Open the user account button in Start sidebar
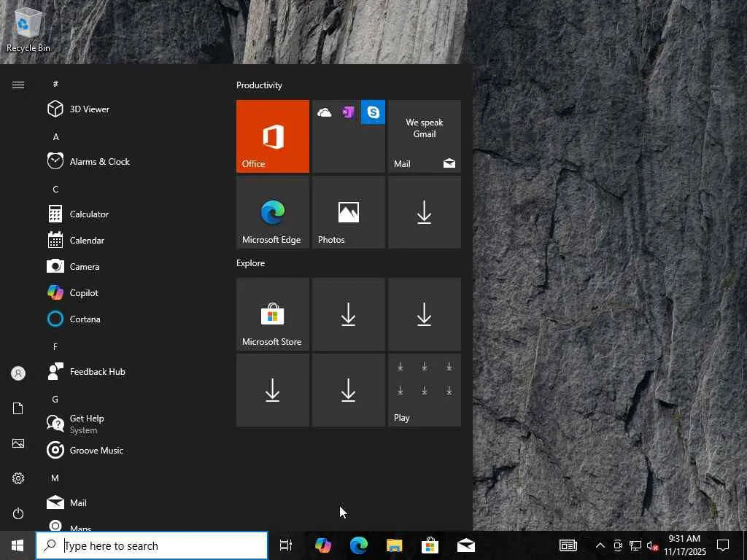 pyautogui.click(x=18, y=373)
